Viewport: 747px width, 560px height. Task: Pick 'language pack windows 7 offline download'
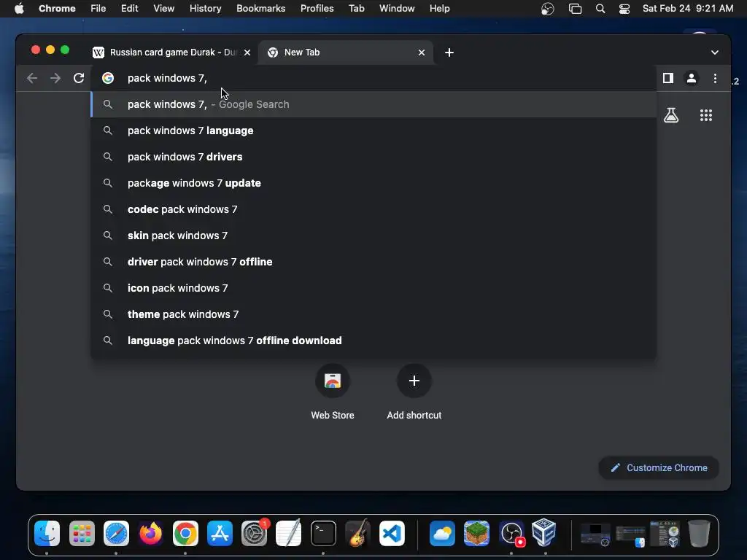click(373, 341)
